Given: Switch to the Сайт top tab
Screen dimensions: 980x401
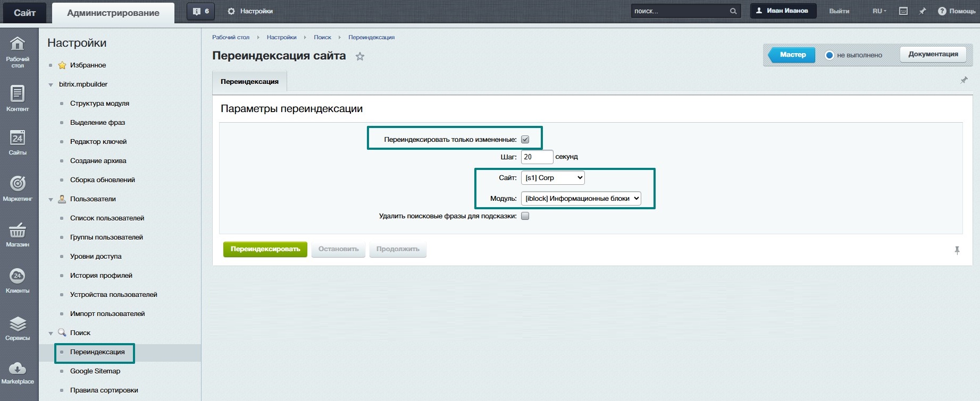Looking at the screenshot, I should point(24,13).
